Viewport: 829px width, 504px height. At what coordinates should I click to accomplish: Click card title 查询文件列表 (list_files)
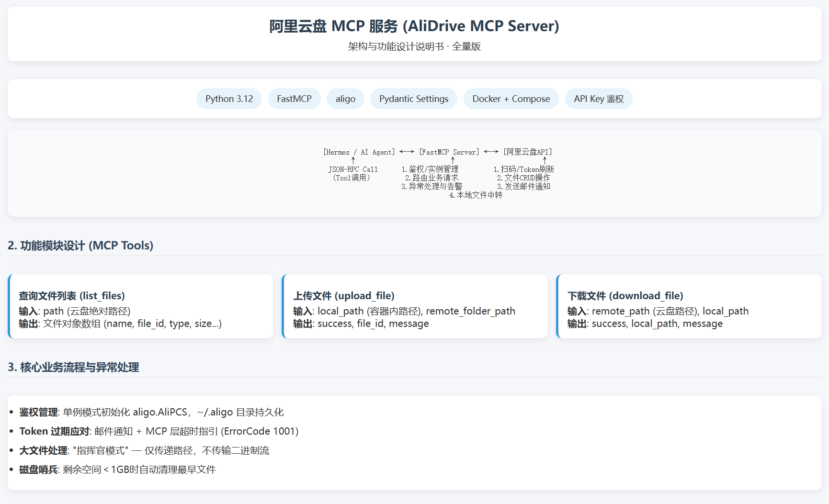pyautogui.click(x=72, y=296)
